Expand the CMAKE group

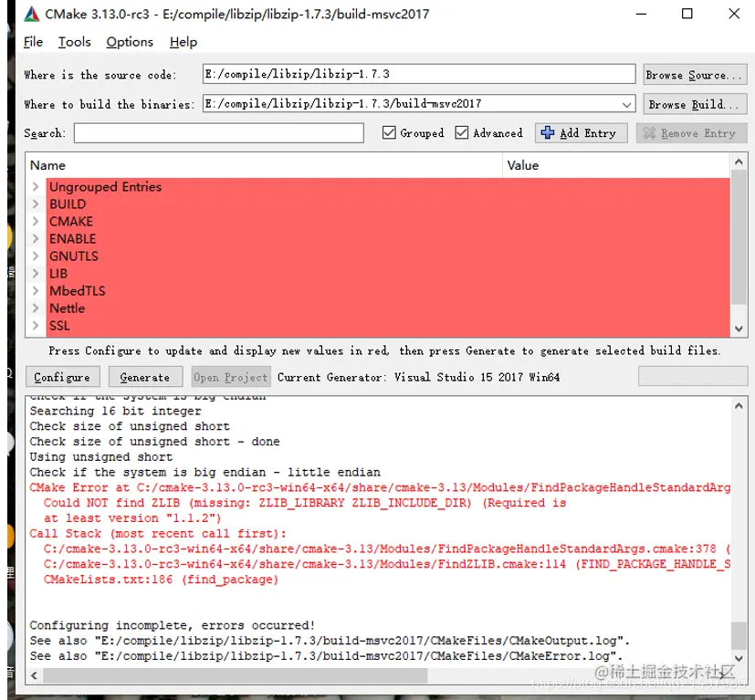36,222
